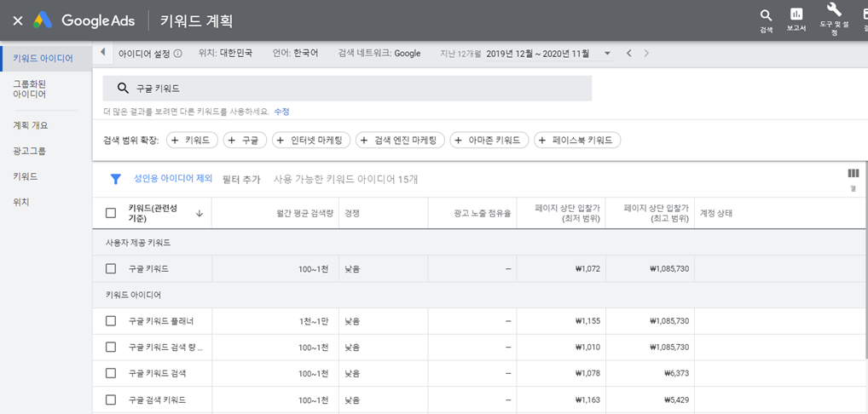Collapse the side panel with triangle arrow
868x414 pixels.
point(103,53)
